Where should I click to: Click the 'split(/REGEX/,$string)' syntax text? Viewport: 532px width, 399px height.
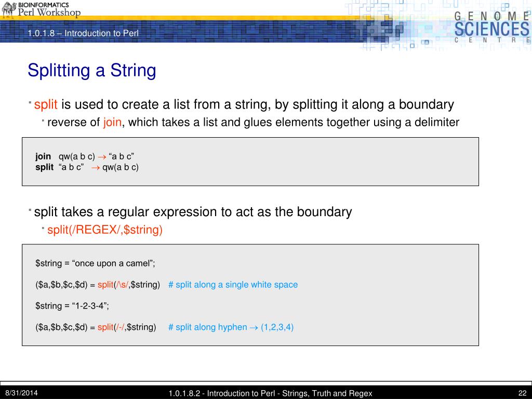105,230
